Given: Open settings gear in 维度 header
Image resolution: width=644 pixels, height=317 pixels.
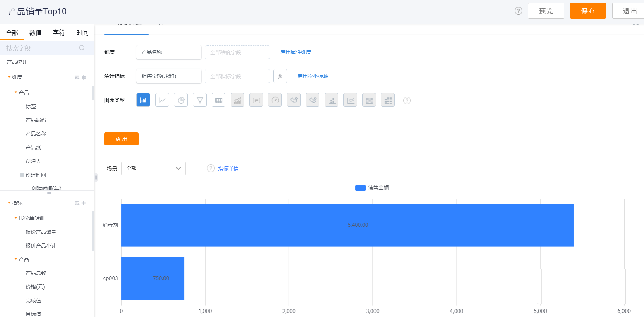Looking at the screenshot, I should (x=84, y=77).
